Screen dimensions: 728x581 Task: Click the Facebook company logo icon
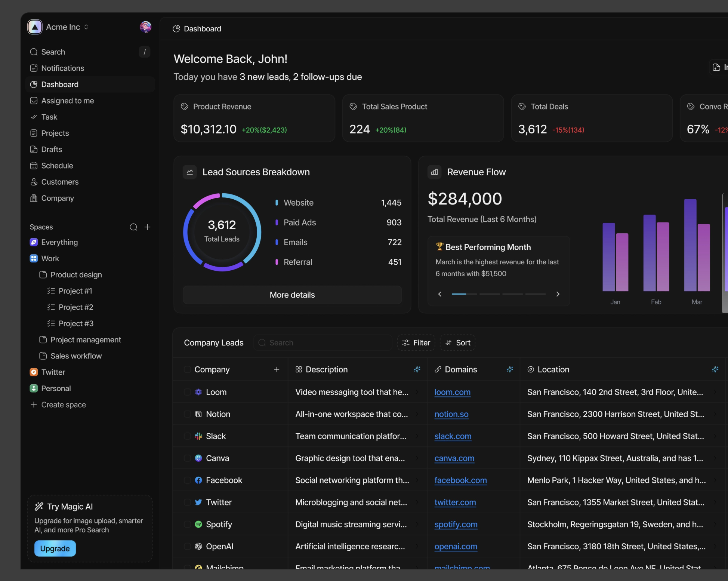click(x=198, y=480)
